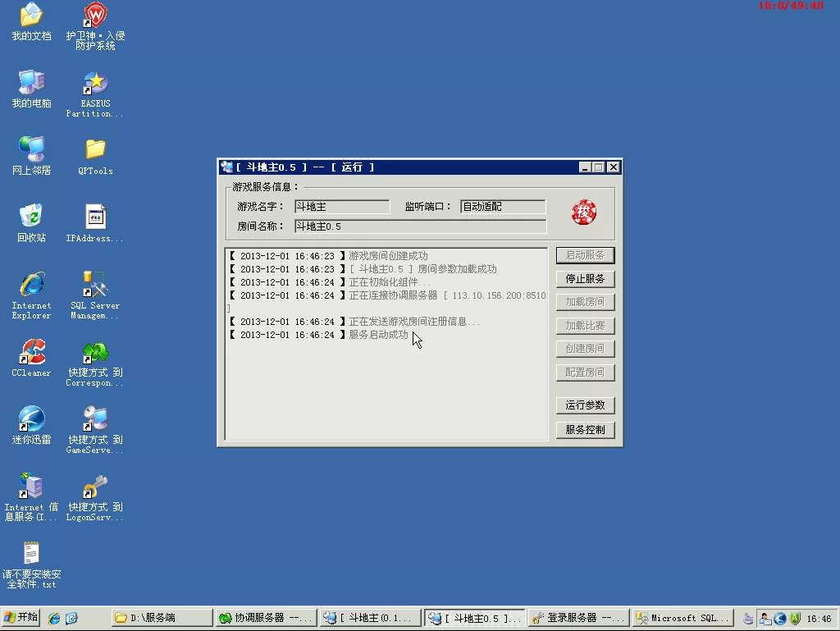Switch to Microsoft SQL taskbar window

[683, 618]
